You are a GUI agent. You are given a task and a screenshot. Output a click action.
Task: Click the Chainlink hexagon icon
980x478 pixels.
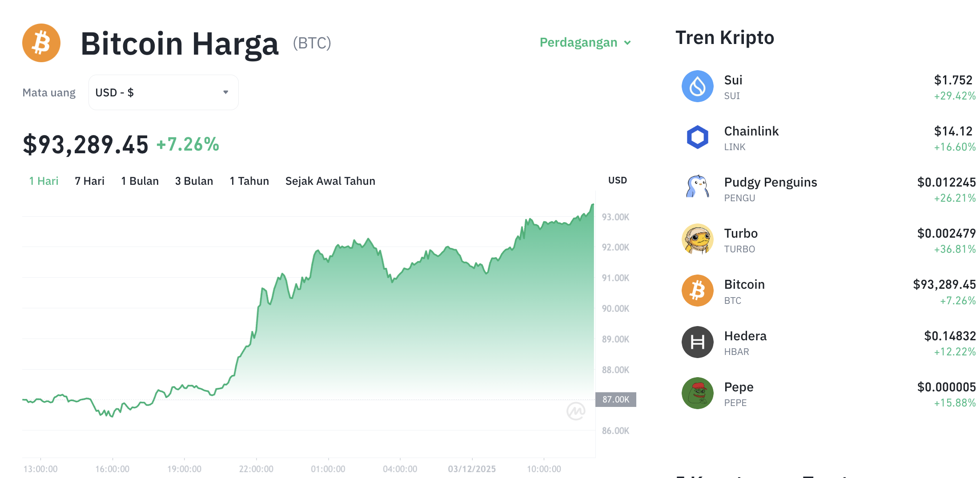click(697, 138)
